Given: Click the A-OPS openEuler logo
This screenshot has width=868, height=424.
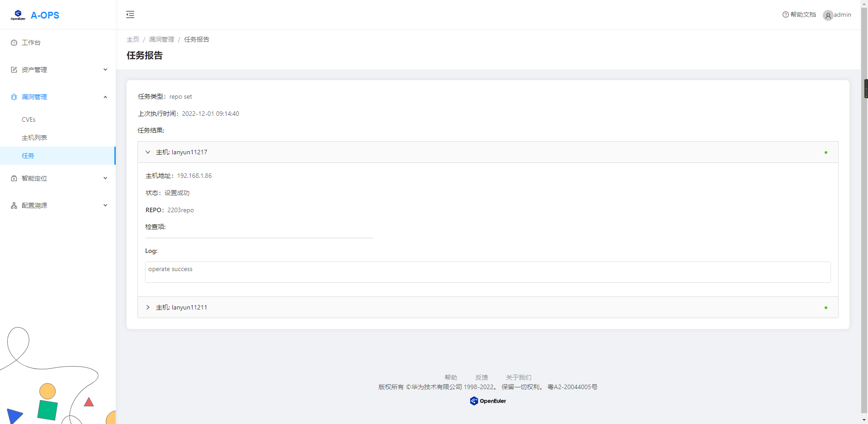Looking at the screenshot, I should tap(18, 15).
